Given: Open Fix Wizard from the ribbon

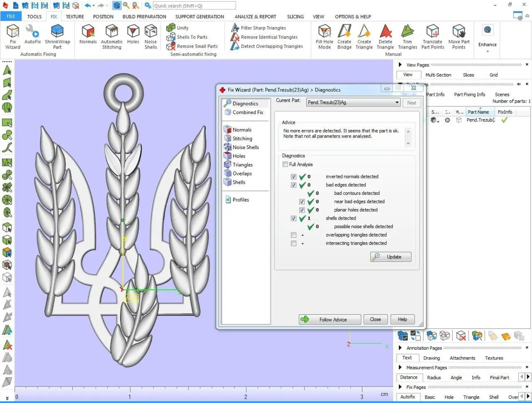Looking at the screenshot, I should click(x=13, y=37).
